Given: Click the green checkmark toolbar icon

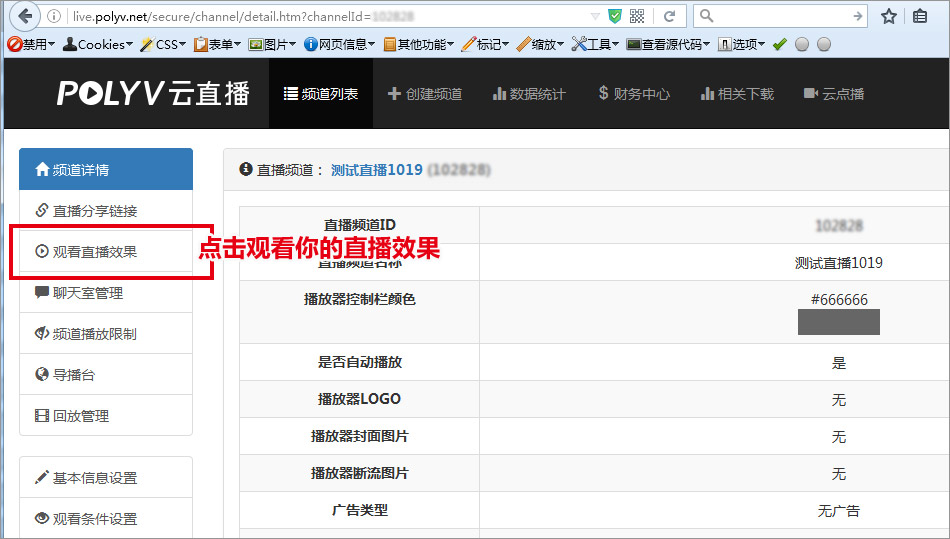Looking at the screenshot, I should (780, 44).
